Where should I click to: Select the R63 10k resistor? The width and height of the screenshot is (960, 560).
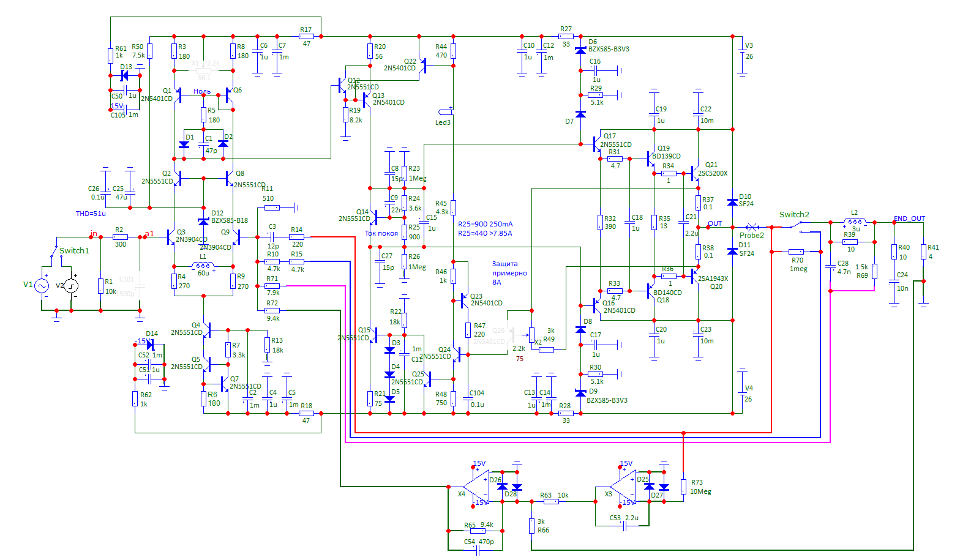(x=551, y=501)
